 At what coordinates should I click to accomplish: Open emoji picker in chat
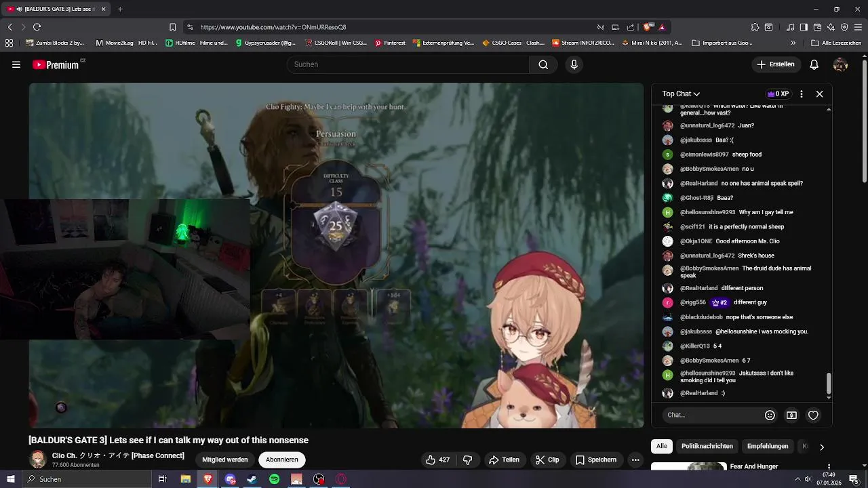pyautogui.click(x=770, y=415)
